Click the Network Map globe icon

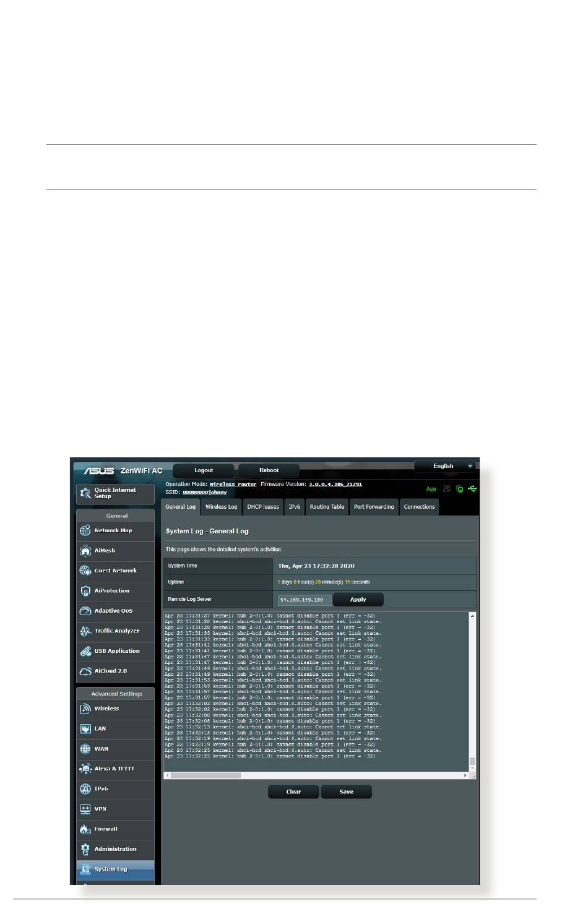85,530
